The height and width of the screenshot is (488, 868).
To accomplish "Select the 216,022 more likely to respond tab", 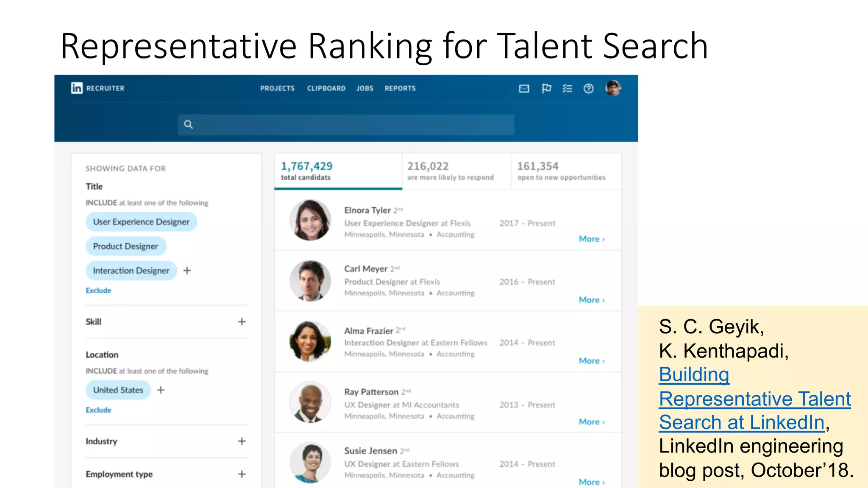I will click(x=456, y=171).
